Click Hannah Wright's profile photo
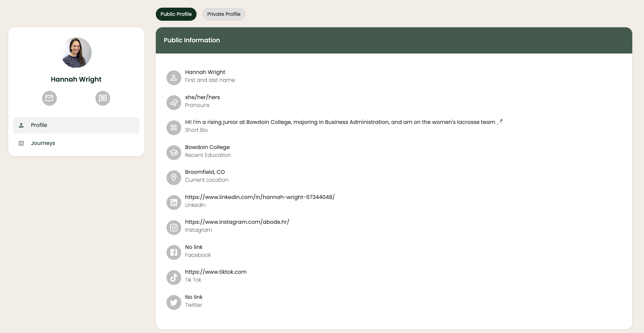The width and height of the screenshot is (644, 333). coord(76,53)
